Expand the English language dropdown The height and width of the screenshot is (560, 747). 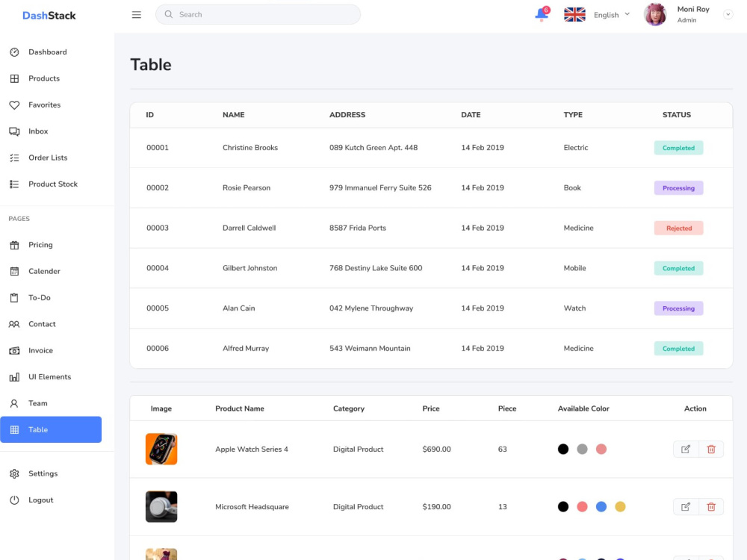(612, 15)
